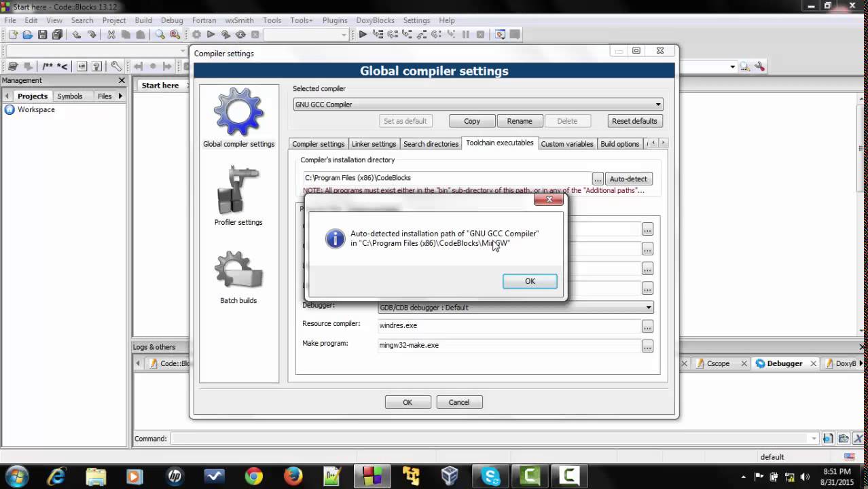Click the Debugging windows icon
This screenshot has height=489, width=868.
click(x=501, y=35)
